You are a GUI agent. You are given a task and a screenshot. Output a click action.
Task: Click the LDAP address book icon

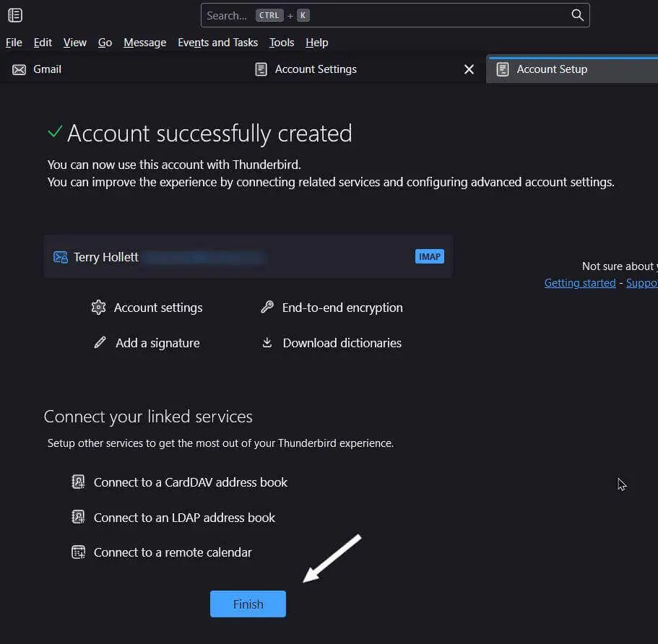tap(78, 517)
